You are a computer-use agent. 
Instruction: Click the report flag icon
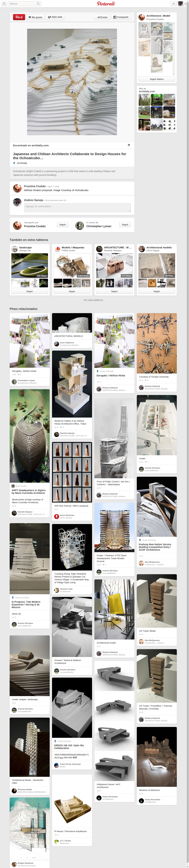(x=129, y=145)
